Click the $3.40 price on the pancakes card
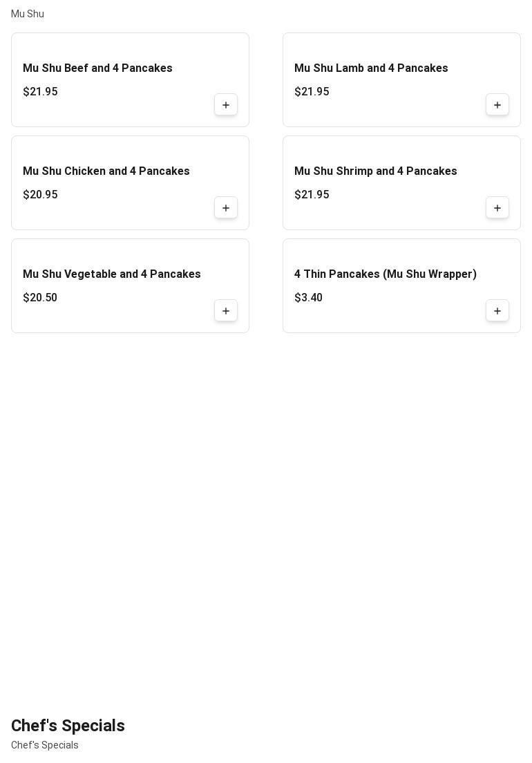 pos(308,298)
